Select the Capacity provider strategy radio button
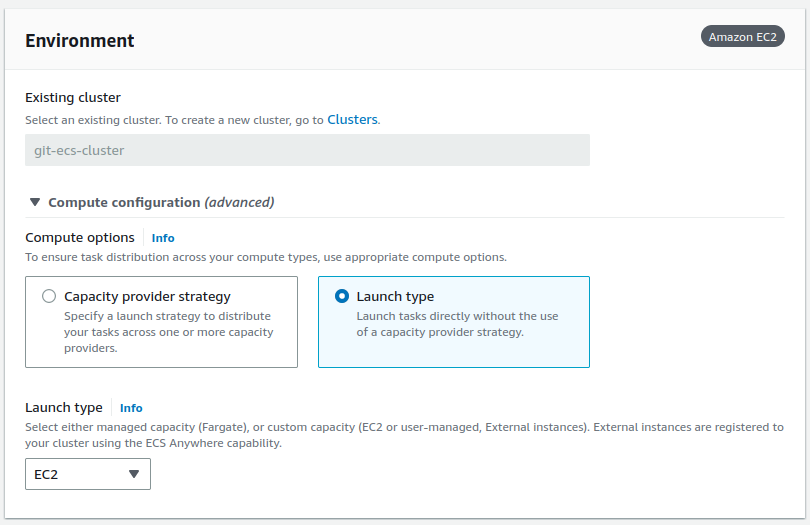 pyautogui.click(x=49, y=296)
